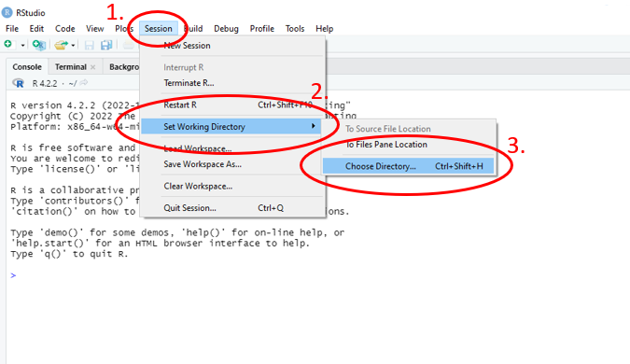Screen dimensions: 630x364
Task: Expand Set Working Directory submenu
Action: pos(231,127)
